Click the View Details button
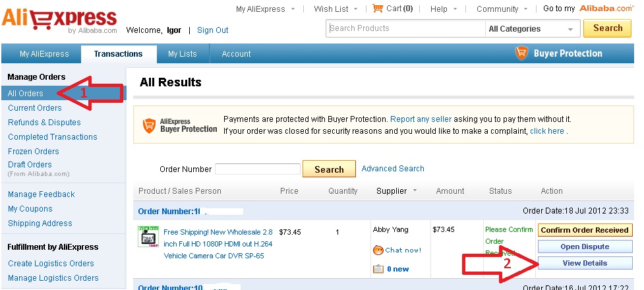 click(585, 263)
